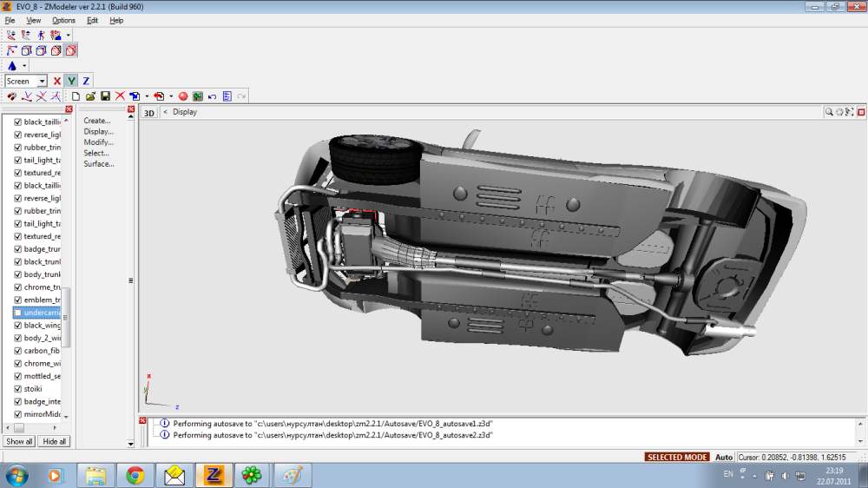Click the Show all button
The height and width of the screenshot is (488, 868).
click(x=19, y=441)
